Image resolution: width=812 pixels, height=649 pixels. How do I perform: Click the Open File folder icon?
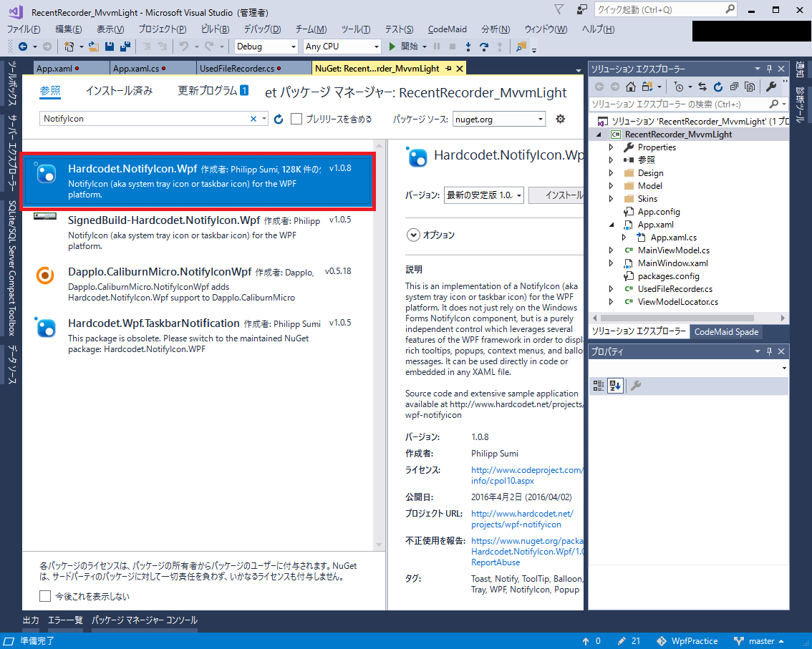[x=94, y=47]
